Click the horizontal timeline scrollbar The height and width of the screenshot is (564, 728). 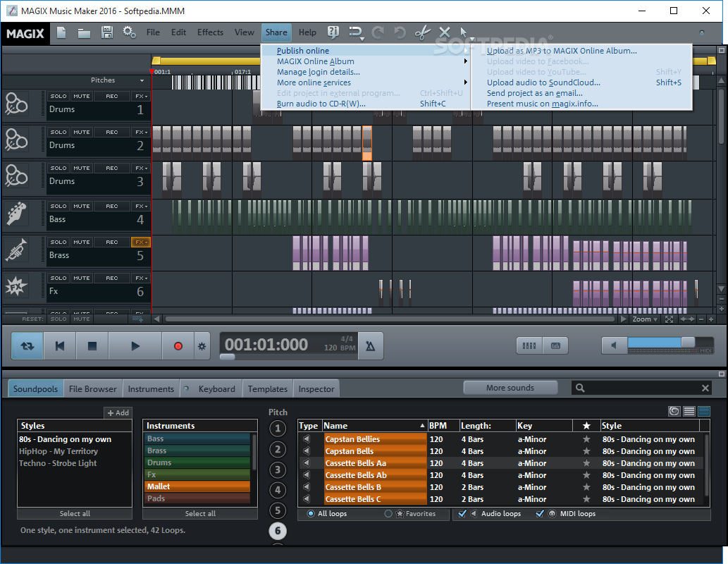390,319
